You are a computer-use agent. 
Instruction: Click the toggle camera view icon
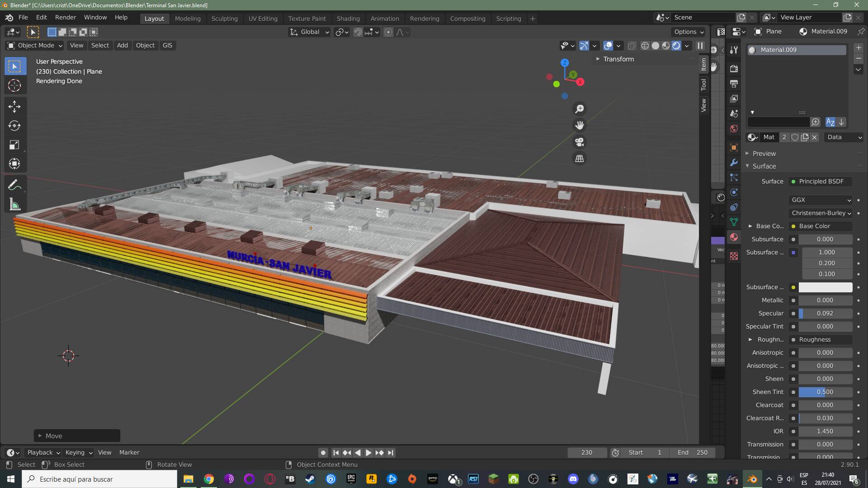click(579, 142)
